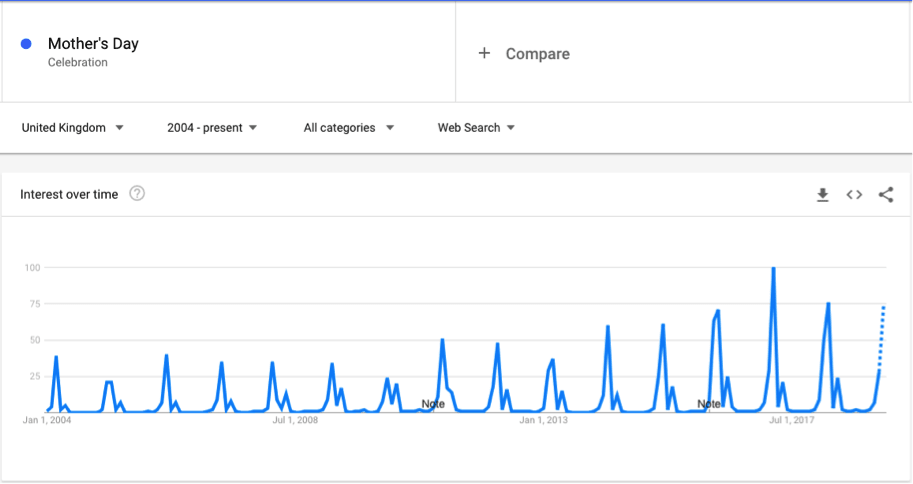Click the plus icon next to Compare

coord(484,54)
